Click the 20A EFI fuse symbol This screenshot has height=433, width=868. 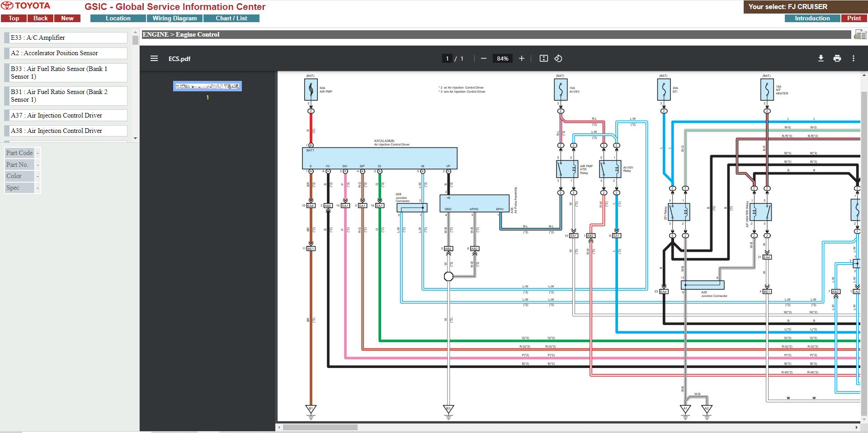pos(664,89)
